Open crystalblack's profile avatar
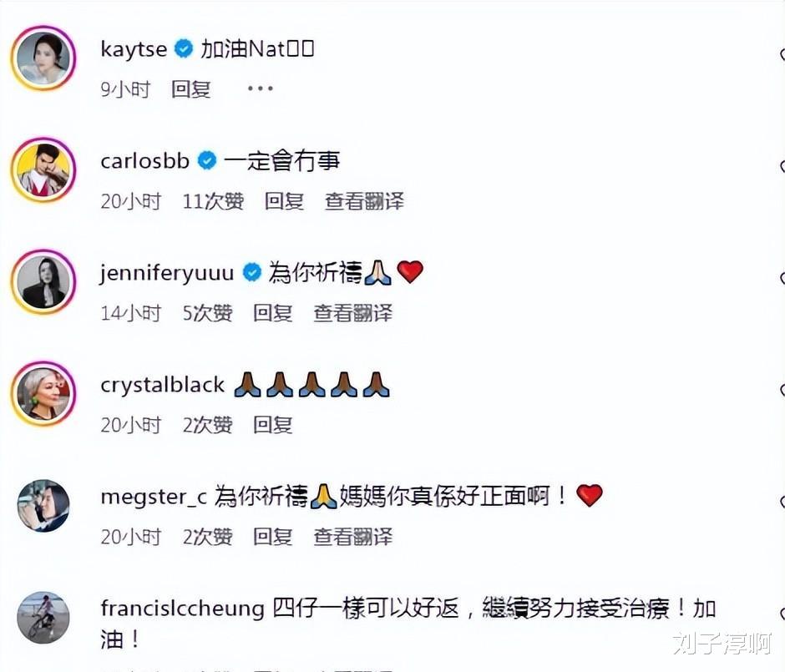This screenshot has width=785, height=672. click(43, 394)
